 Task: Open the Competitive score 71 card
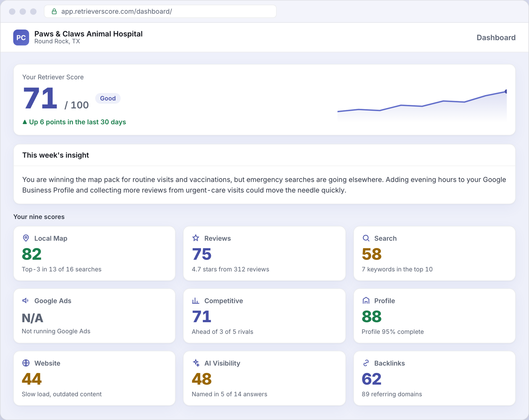[x=264, y=316]
